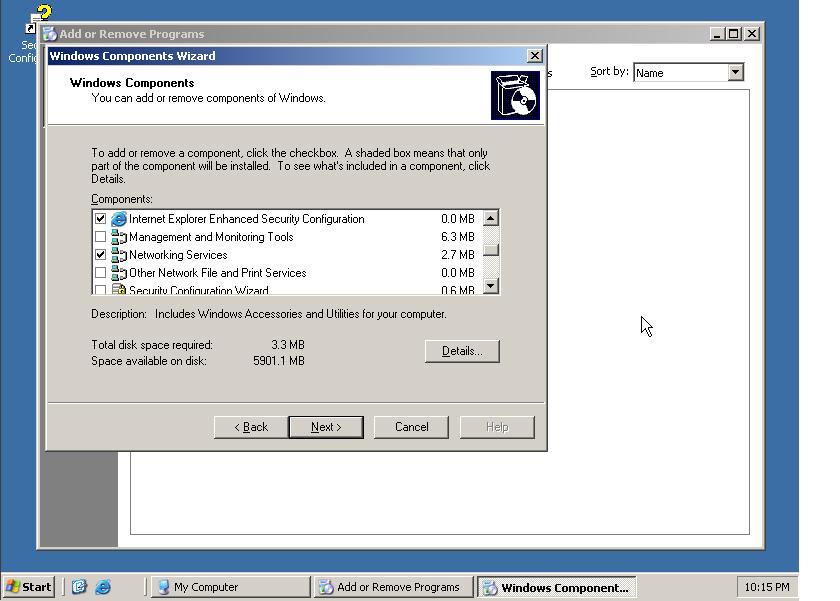Select Security Configuration Wizard row text
Screen dimensions: 840x601
(x=199, y=290)
